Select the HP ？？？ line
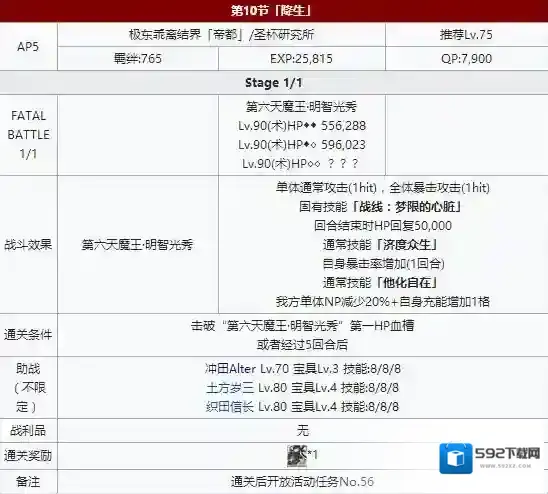Image resolution: width=548 pixels, height=494 pixels. pyautogui.click(x=301, y=163)
